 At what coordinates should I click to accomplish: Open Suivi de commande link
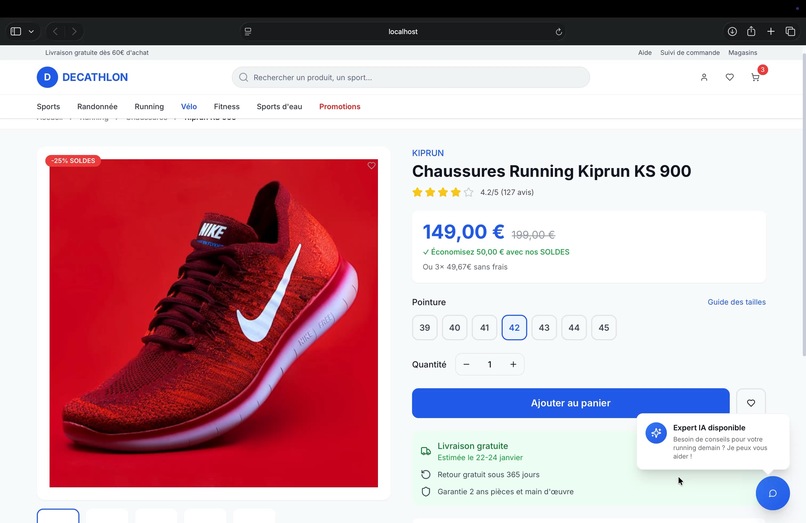pyautogui.click(x=690, y=52)
